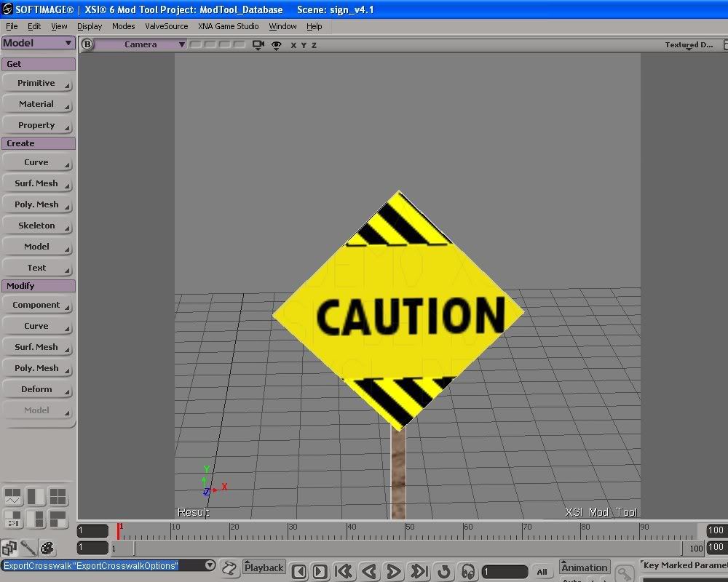Image resolution: width=728 pixels, height=582 pixels.
Task: Open the Display menu
Action: (90, 26)
